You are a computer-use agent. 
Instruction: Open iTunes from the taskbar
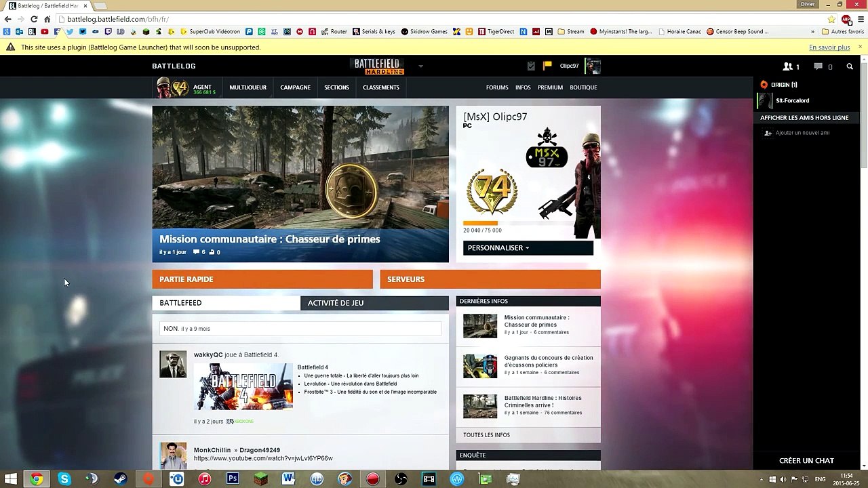pyautogui.click(x=205, y=479)
